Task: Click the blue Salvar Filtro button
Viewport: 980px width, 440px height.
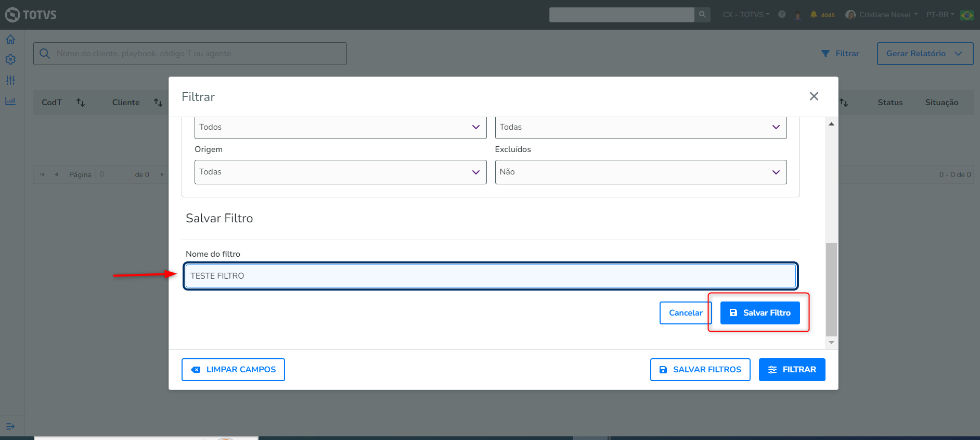Action: [x=759, y=313]
